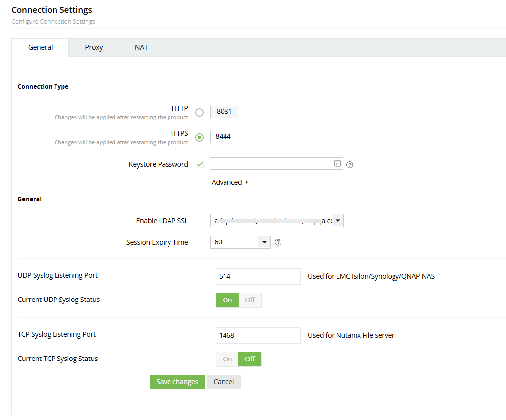Click the HTTPS port field showing 8444
The width and height of the screenshot is (506, 420).
coord(224,137)
